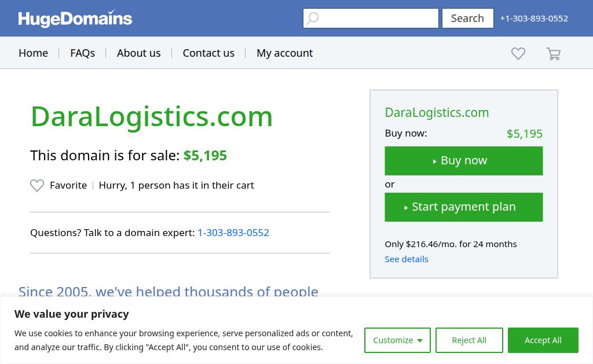Click the green Buy now button
Screen dimensions: 593x364
click(464, 161)
